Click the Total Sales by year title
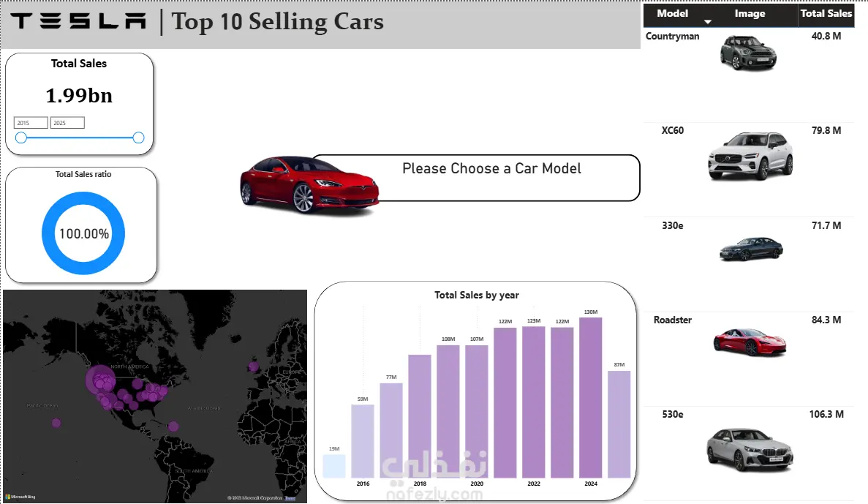The width and height of the screenshot is (868, 504). click(477, 296)
